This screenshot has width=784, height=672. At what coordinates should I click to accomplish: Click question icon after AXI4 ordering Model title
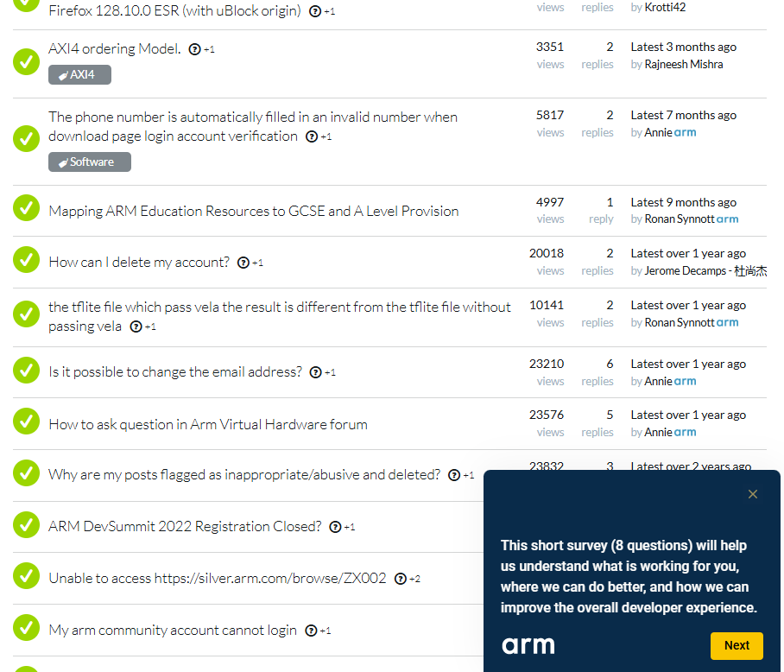coord(194,49)
